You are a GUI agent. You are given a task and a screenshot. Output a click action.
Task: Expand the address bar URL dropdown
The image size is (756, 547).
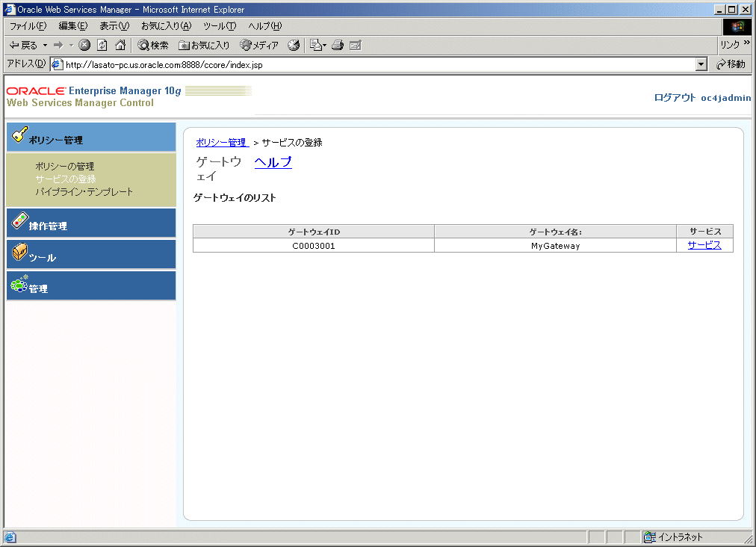[x=701, y=64]
